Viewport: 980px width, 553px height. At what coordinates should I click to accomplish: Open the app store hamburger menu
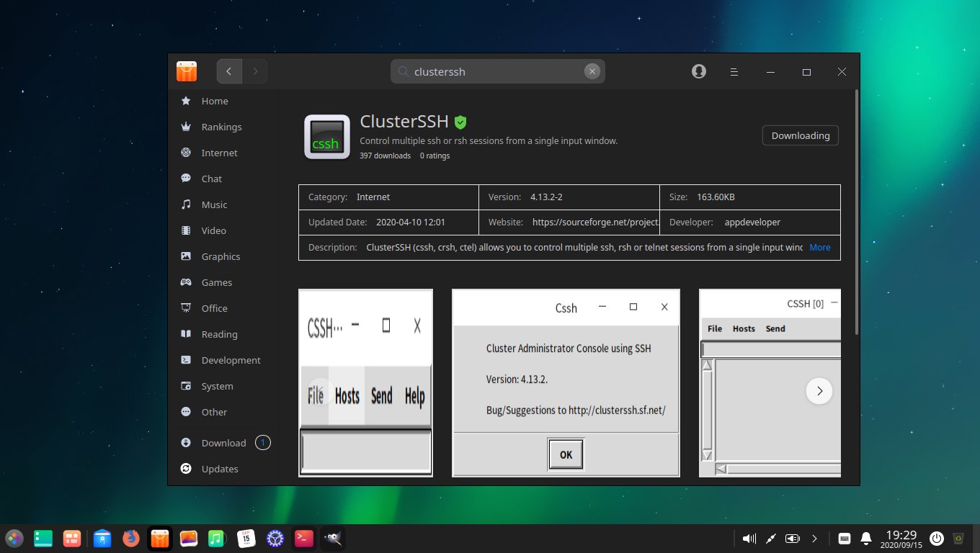[x=734, y=72]
